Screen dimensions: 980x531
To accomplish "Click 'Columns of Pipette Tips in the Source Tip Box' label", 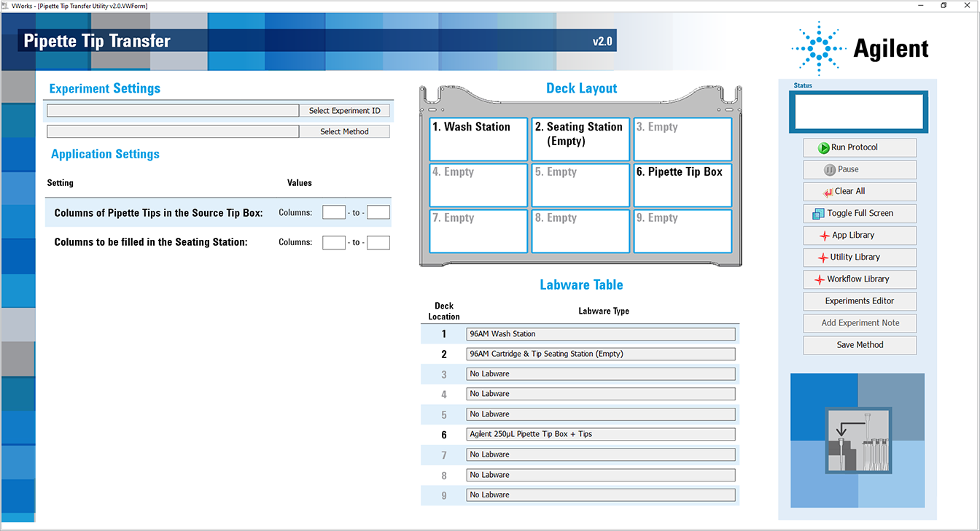I will (x=158, y=213).
